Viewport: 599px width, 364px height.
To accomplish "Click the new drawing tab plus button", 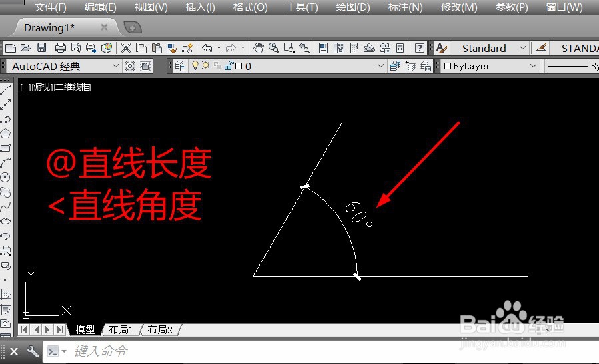I will (133, 27).
